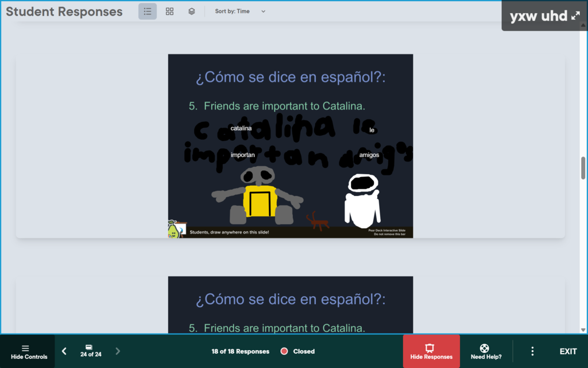
Task: Switch to list view of responses
Action: (148, 11)
